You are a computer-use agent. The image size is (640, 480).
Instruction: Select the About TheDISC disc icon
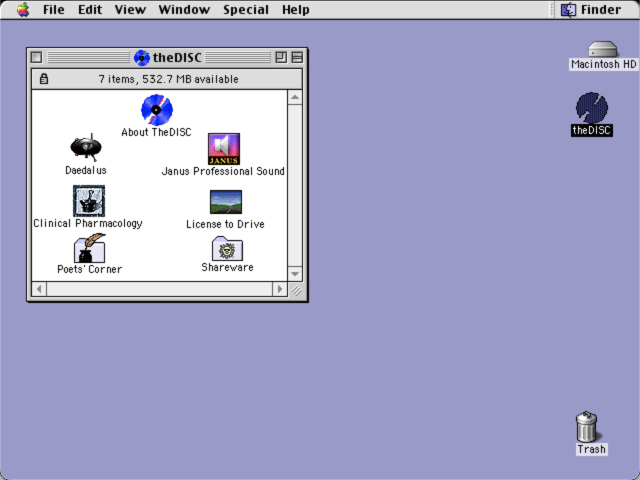pyautogui.click(x=157, y=110)
